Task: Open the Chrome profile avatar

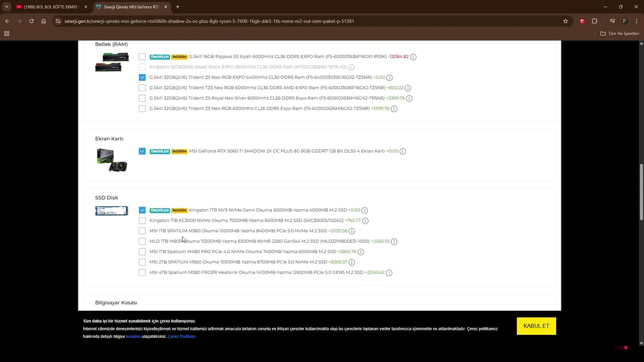Action: point(624,21)
